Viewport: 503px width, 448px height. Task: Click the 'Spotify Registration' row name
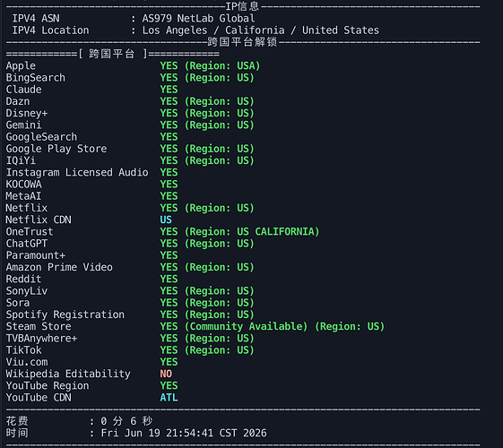(65, 314)
